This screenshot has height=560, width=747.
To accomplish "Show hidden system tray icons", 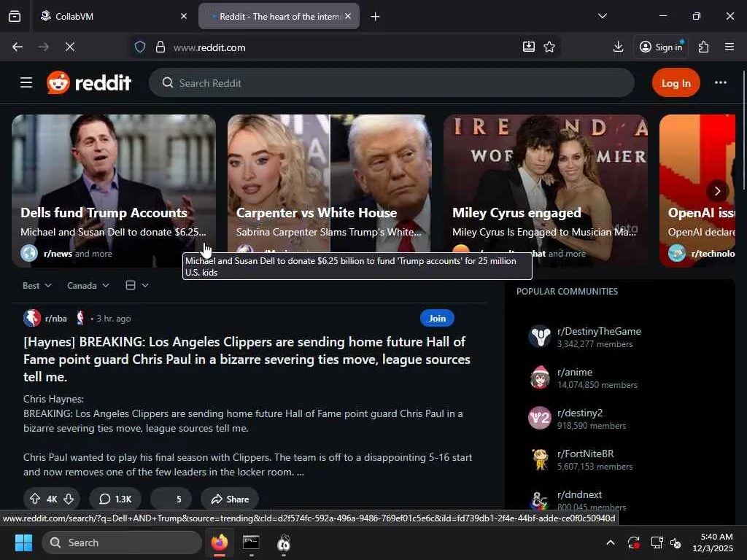I will click(611, 542).
